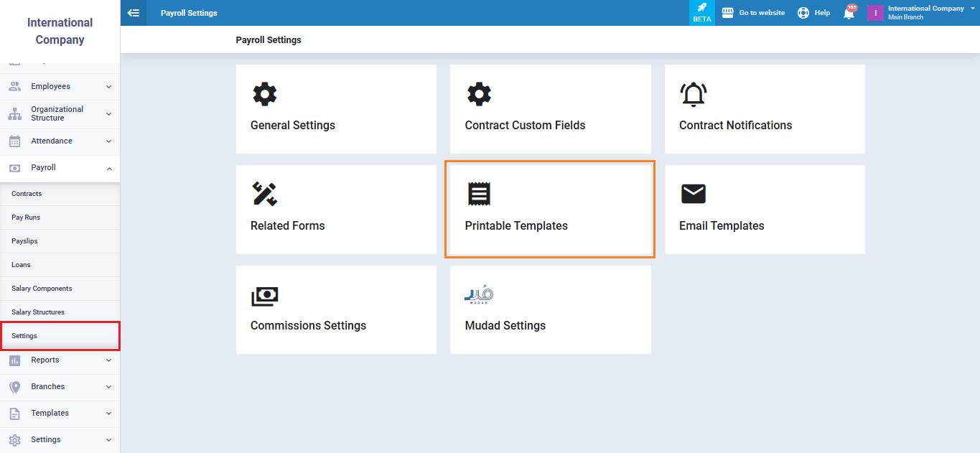Open Contracts in Payroll submenu
Screen dimensions: 980x453
click(x=27, y=194)
